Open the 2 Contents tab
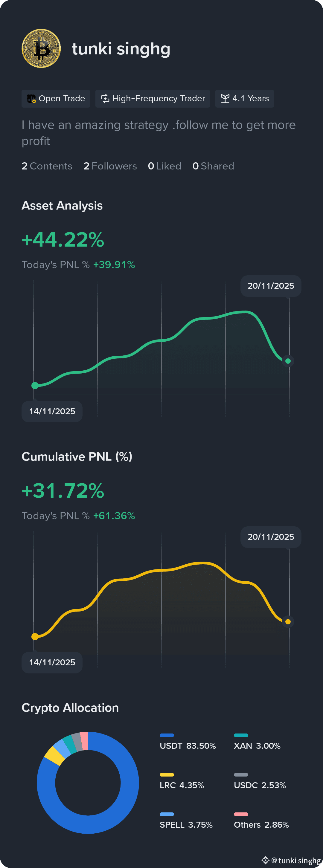The height and width of the screenshot is (868, 323). [x=47, y=166]
